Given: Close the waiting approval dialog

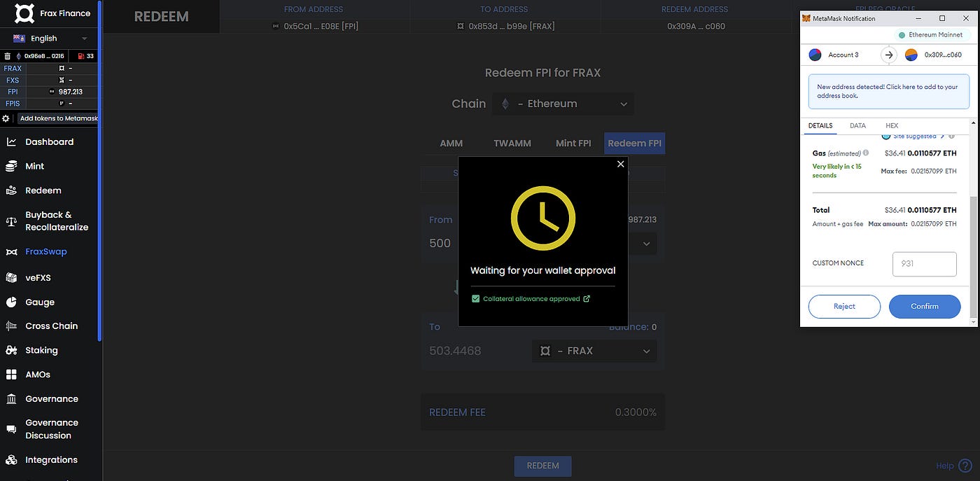Looking at the screenshot, I should [620, 165].
